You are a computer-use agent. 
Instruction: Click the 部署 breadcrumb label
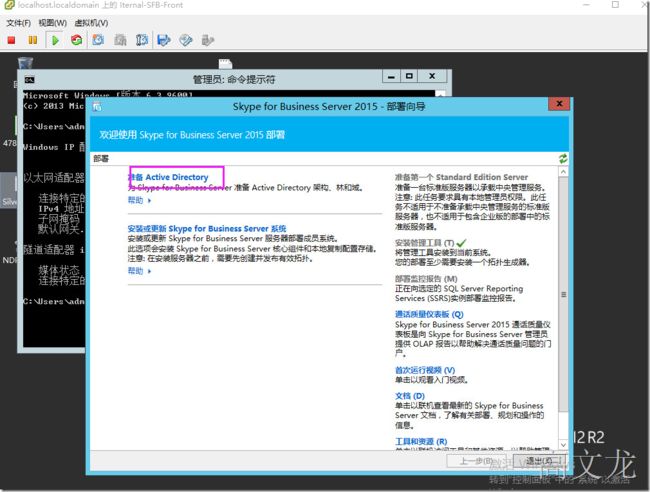101,158
